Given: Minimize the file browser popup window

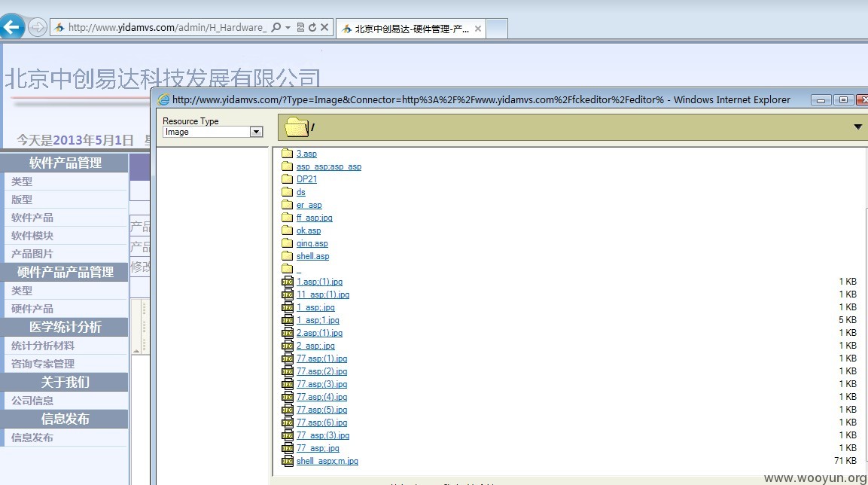Looking at the screenshot, I should [x=821, y=100].
